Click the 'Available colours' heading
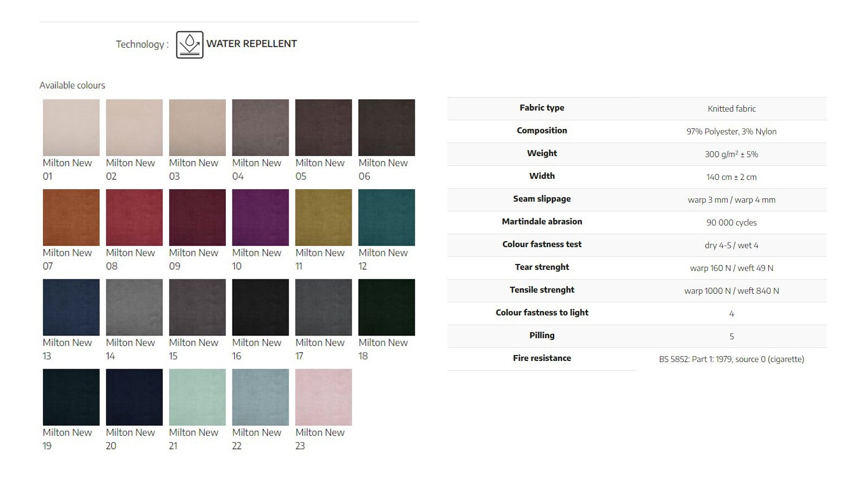 (72, 85)
